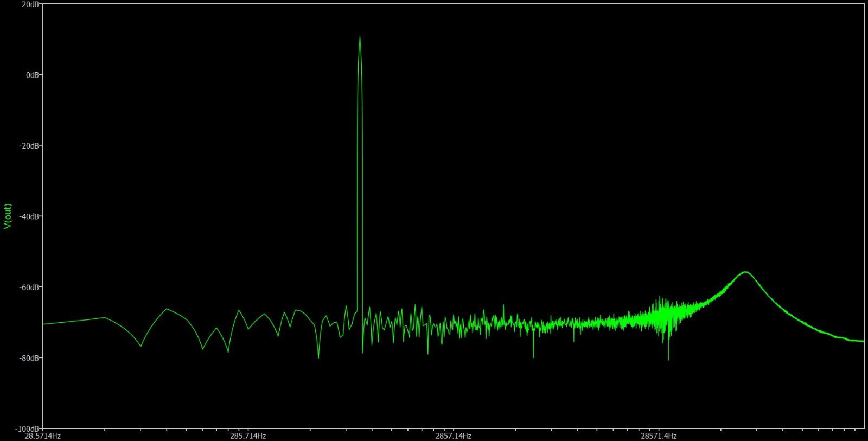The image size is (868, 441).
Task: Click the -20dB axis label
Action: (x=30, y=146)
